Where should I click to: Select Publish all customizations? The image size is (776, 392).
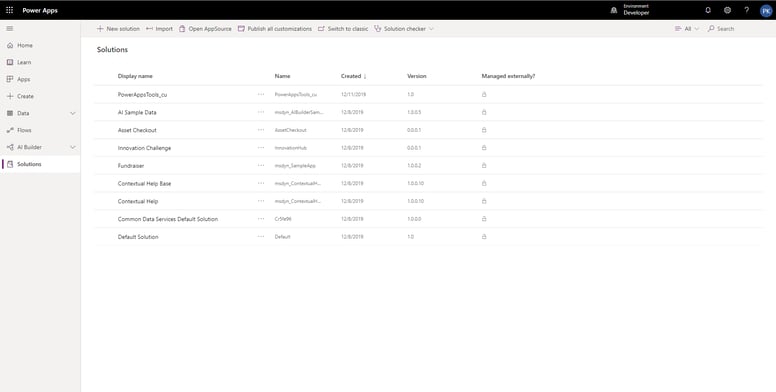tap(275, 29)
